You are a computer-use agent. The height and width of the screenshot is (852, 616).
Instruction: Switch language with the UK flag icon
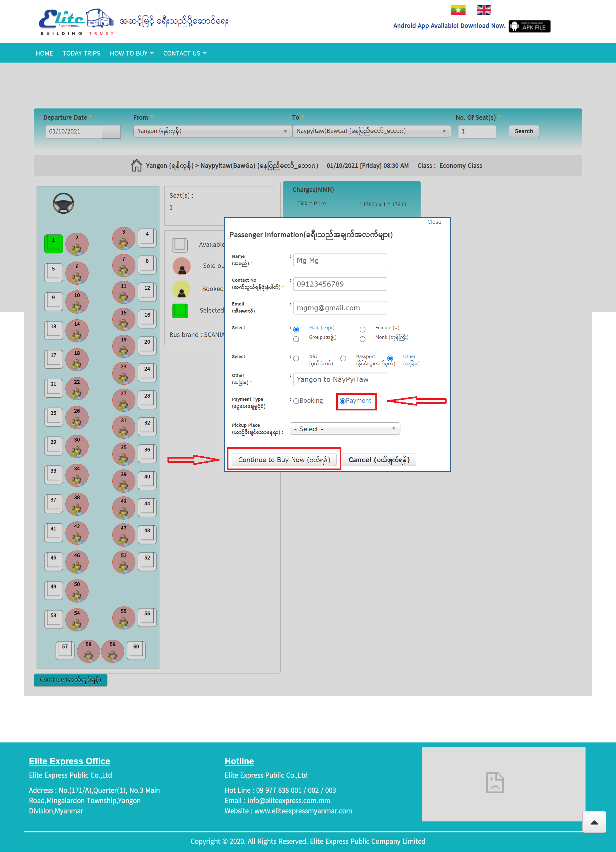click(483, 10)
